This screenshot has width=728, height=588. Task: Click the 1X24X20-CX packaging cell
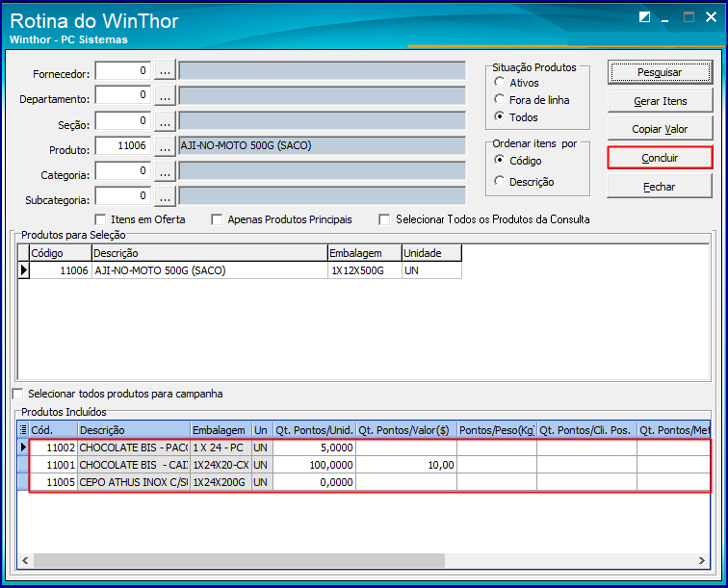[x=221, y=465]
